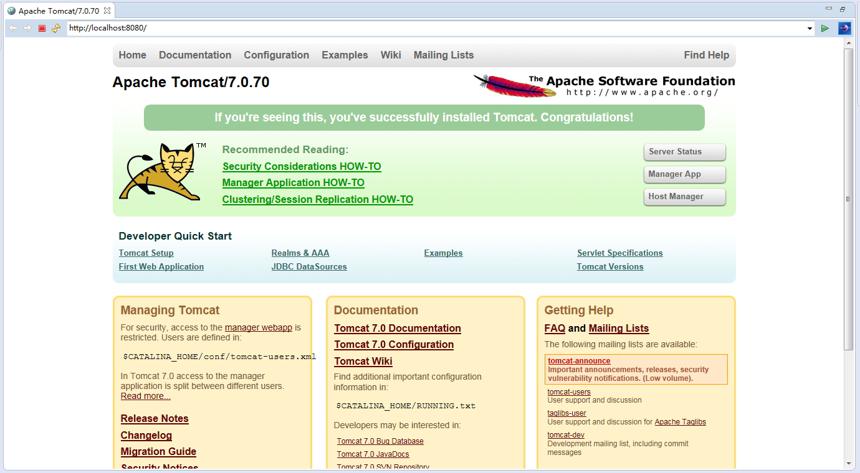Select Configuration in the top navigation bar
Screen dimensions: 860x473
276,55
